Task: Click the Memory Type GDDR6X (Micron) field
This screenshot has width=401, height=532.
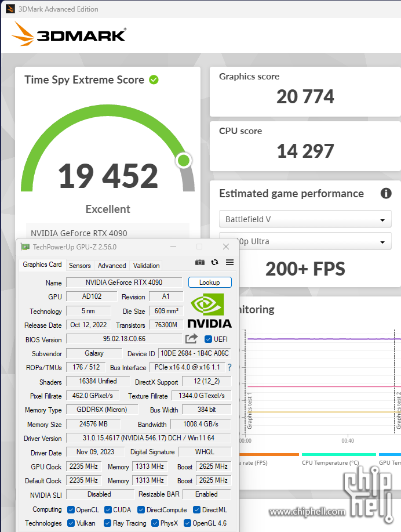Action: coord(101,410)
